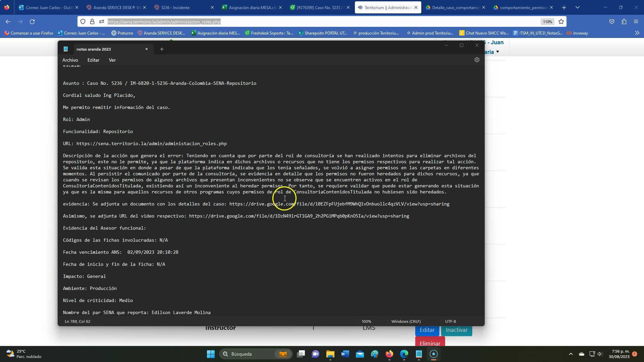Screen dimensions: 644x362
Task: Open the Editar menu in Notepad
Action: (x=93, y=60)
